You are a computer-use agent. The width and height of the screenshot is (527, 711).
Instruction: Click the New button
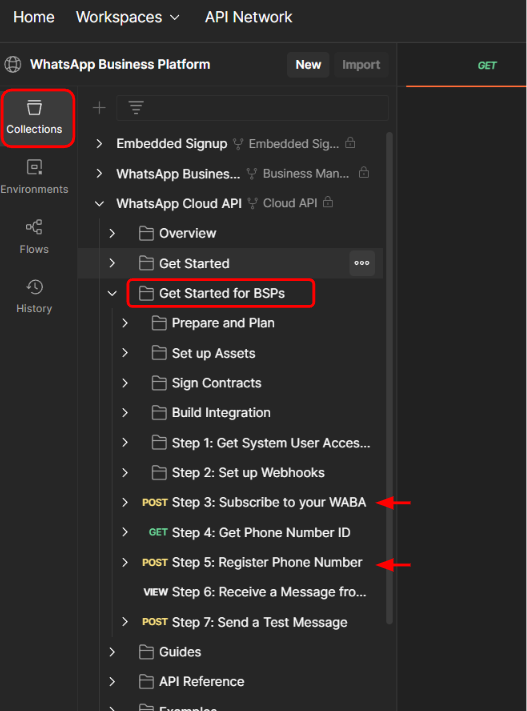click(x=308, y=65)
